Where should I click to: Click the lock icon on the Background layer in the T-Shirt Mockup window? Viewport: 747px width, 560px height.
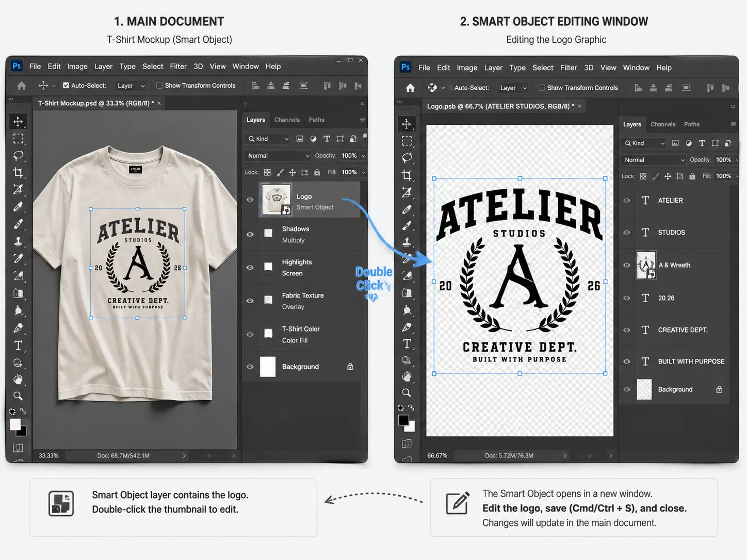(x=350, y=367)
